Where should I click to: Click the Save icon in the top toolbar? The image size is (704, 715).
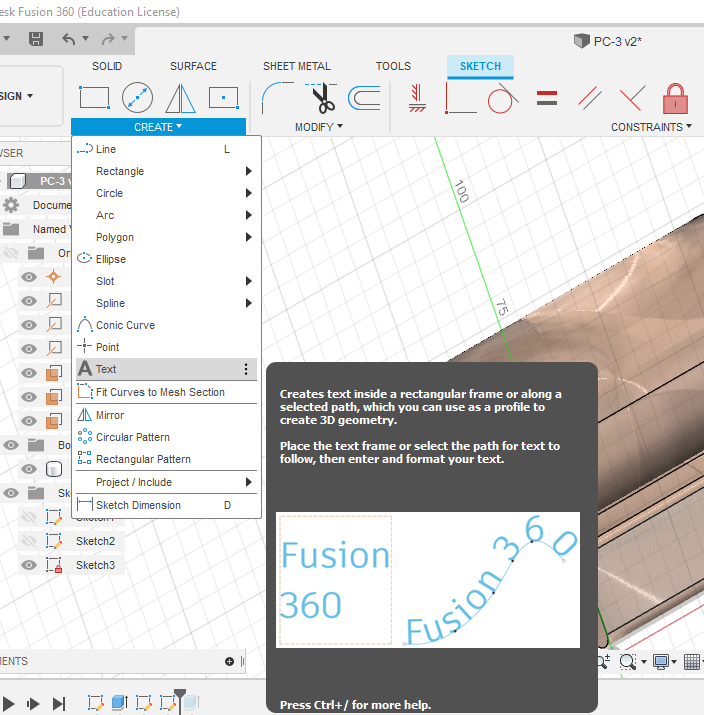36,39
